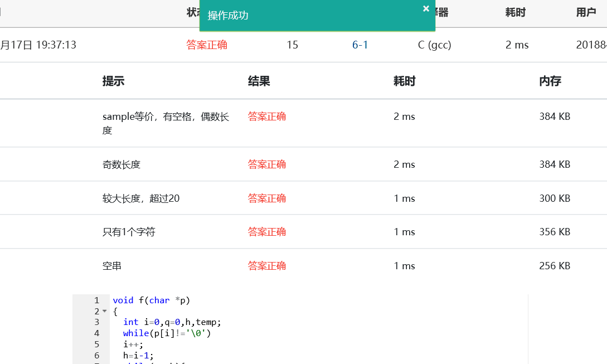607x364 pixels.
Task: Click the compiler entry C (gcc)
Action: coord(434,45)
